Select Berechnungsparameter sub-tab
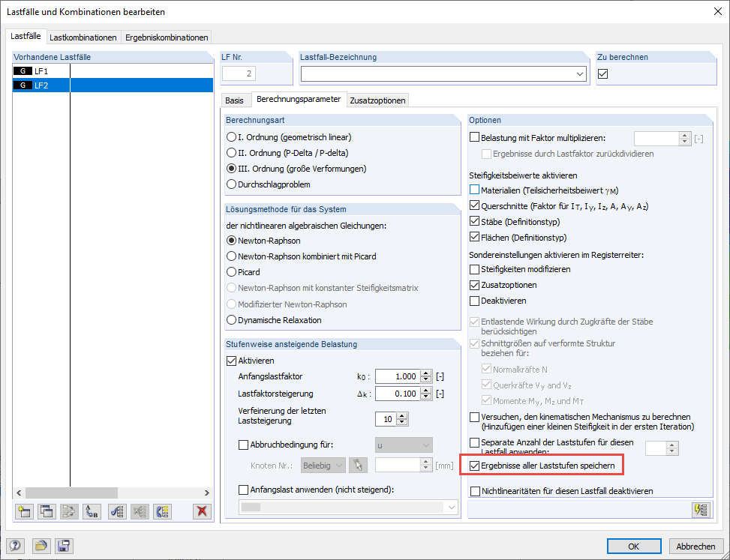 point(299,99)
